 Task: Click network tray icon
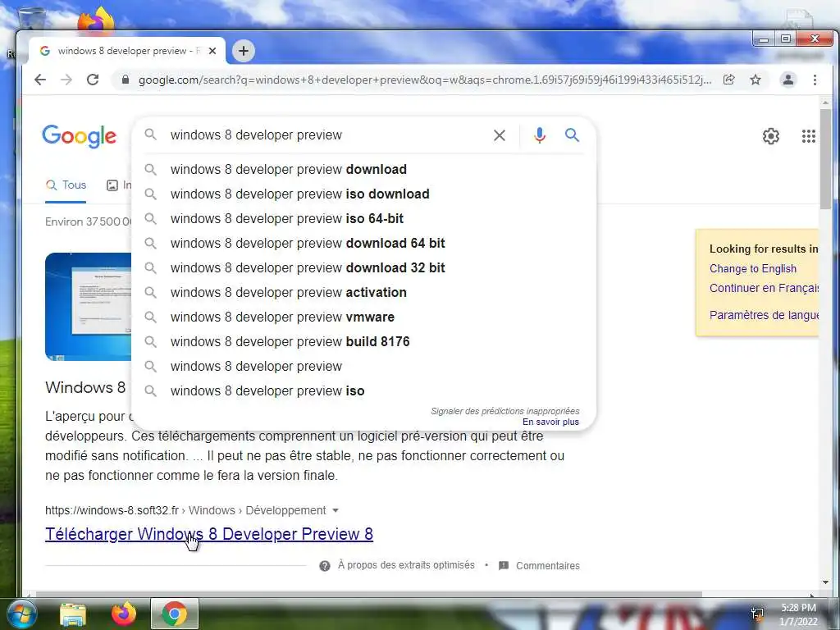757,614
